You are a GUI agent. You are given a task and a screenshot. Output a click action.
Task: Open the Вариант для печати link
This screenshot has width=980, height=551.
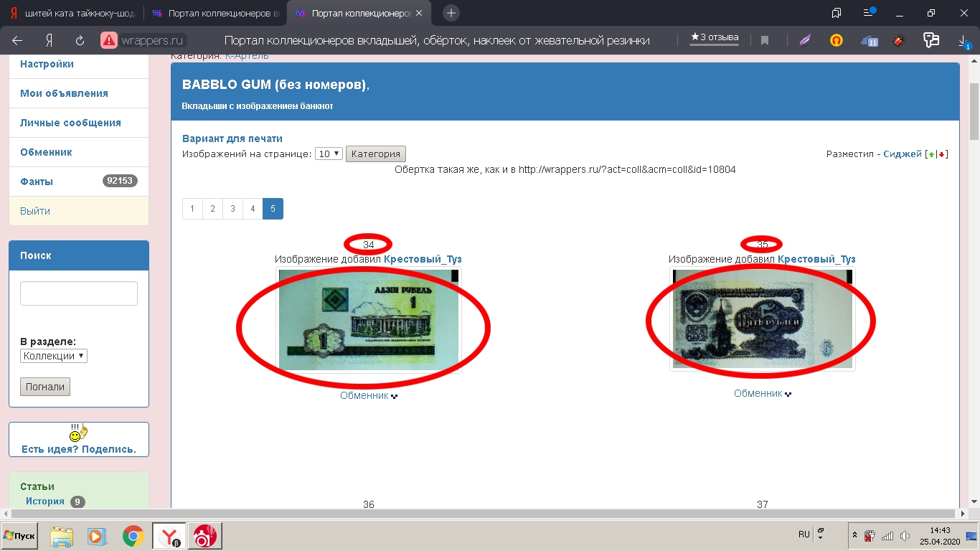pos(232,138)
